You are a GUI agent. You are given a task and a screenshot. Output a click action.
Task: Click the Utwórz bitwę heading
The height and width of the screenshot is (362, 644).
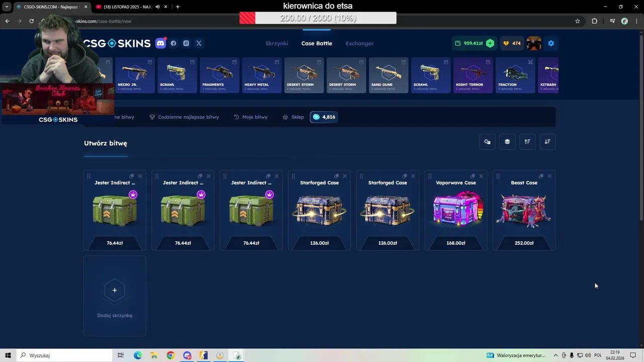[x=105, y=143]
